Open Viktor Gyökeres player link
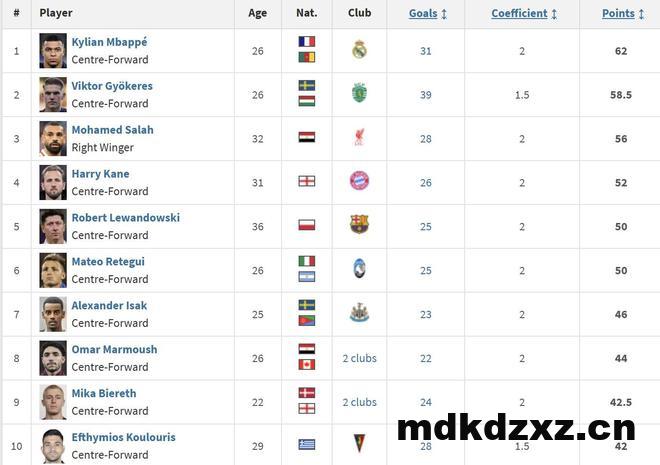Screen dimensions: 660x465 point(112,86)
